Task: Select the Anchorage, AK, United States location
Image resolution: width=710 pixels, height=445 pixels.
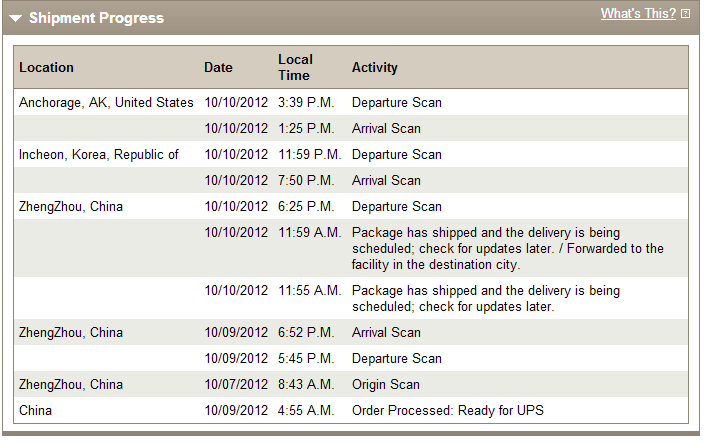Action: coord(106,102)
